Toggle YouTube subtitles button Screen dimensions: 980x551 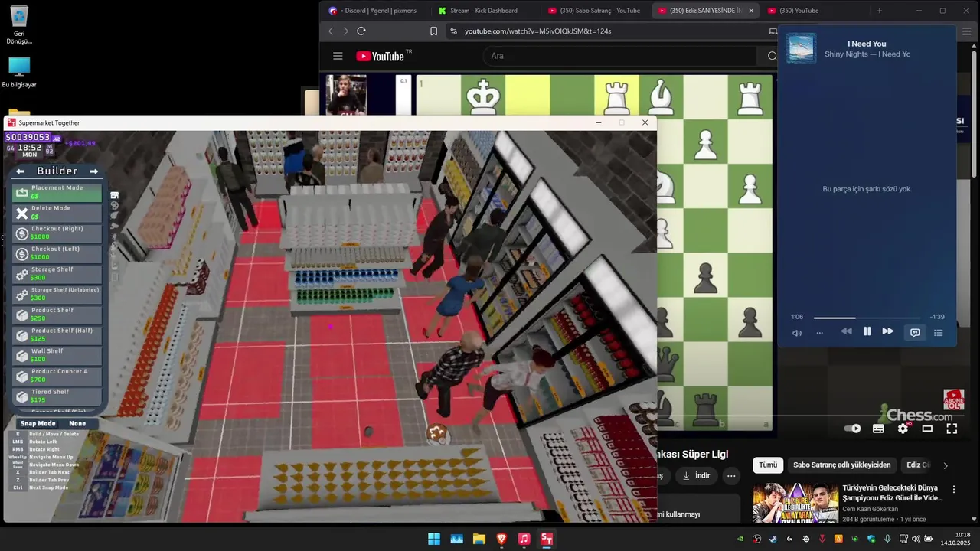tap(878, 429)
